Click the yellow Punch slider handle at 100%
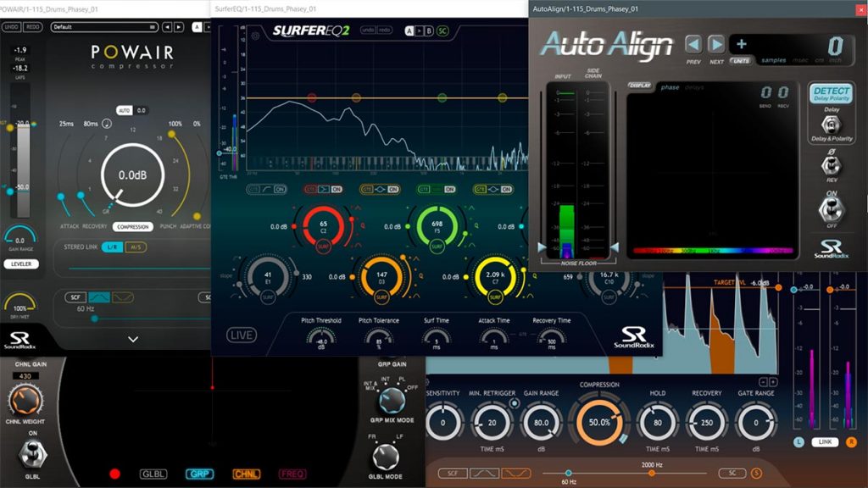Image resolution: width=868 pixels, height=488 pixels. tap(171, 134)
